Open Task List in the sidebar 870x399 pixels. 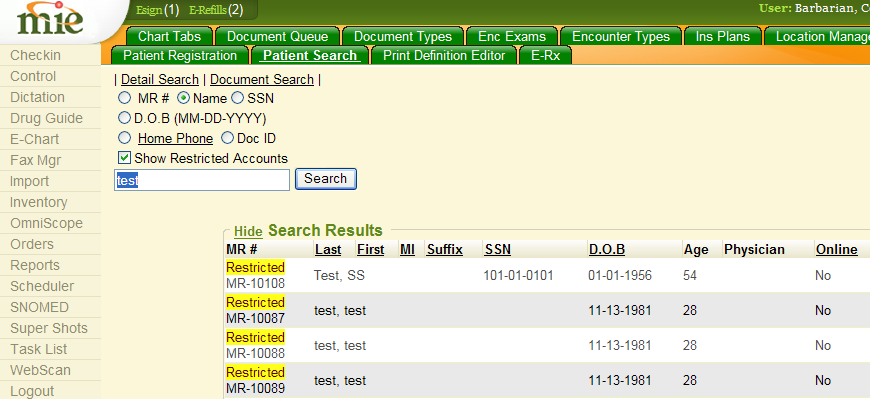tap(50, 349)
